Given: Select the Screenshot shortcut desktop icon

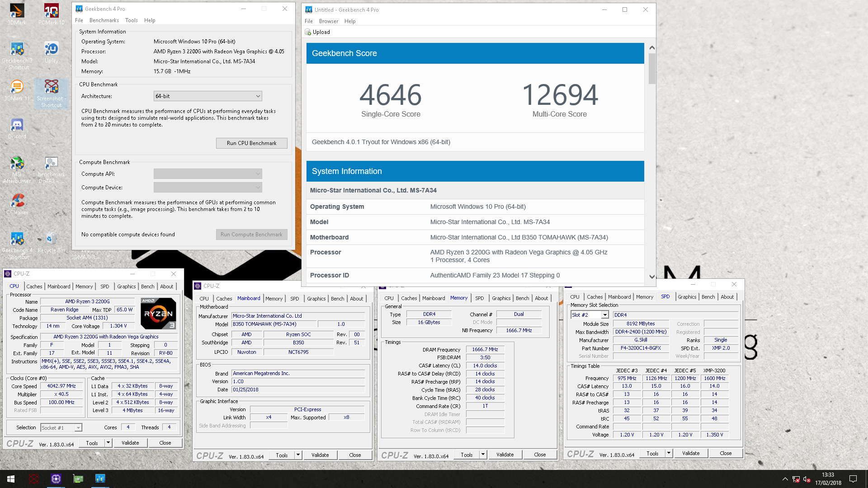Looking at the screenshot, I should [51, 94].
